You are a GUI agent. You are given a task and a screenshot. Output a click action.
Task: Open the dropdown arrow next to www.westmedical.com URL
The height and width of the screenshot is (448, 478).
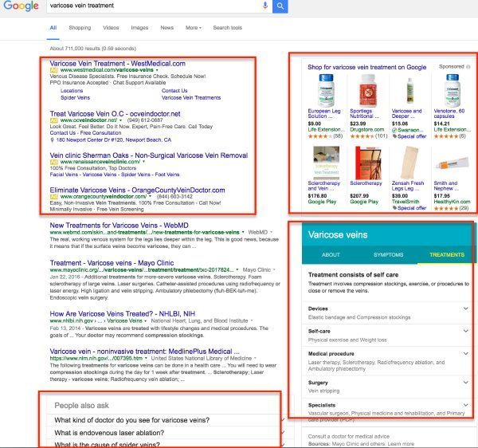157,70
